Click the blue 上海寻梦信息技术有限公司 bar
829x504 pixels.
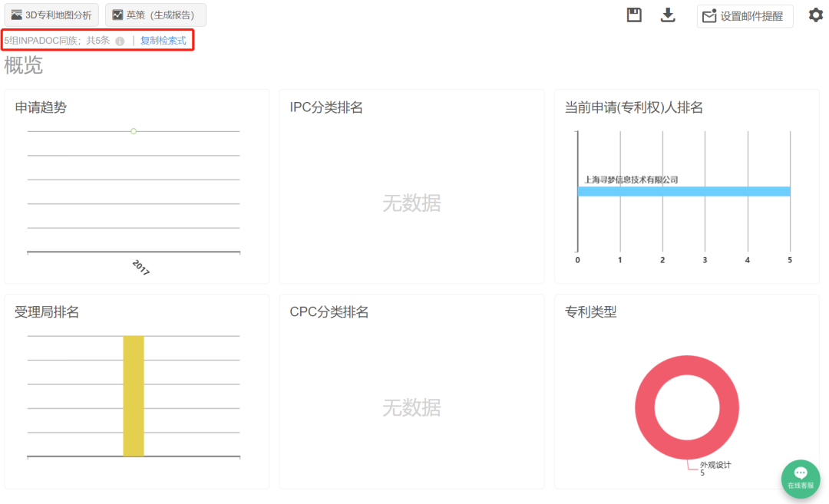(683, 191)
